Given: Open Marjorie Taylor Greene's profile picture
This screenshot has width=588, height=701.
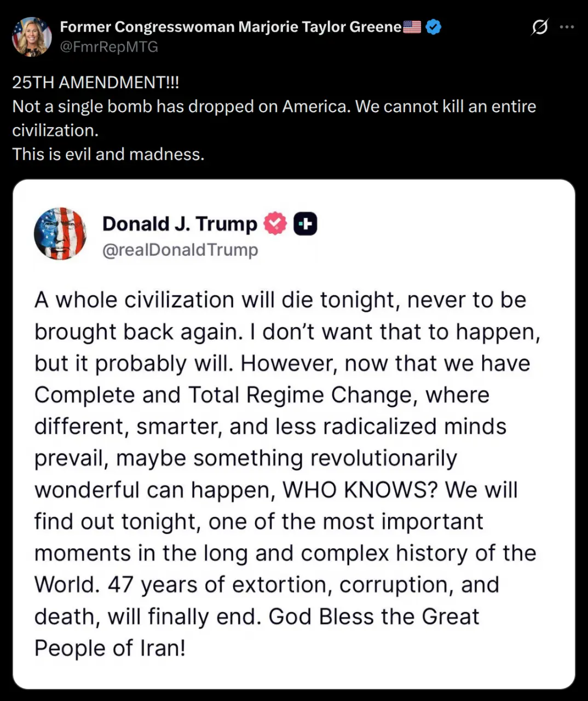Looking at the screenshot, I should pos(32,37).
